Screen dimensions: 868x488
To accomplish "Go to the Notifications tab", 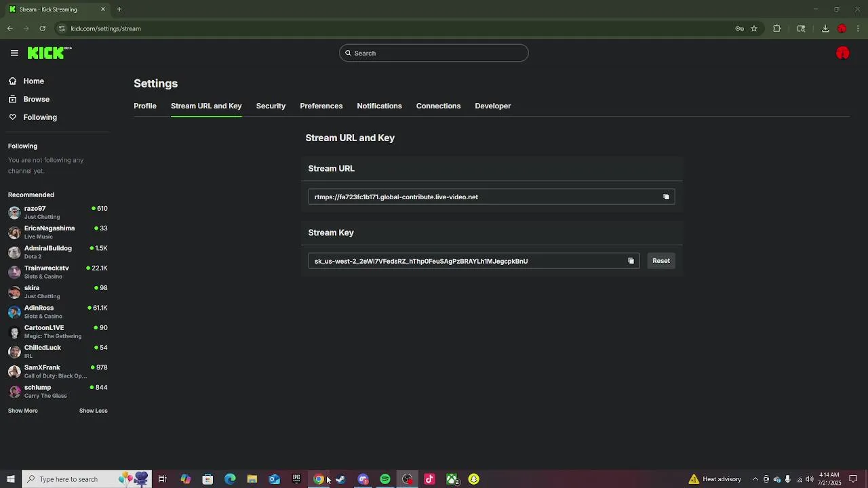I will point(379,106).
